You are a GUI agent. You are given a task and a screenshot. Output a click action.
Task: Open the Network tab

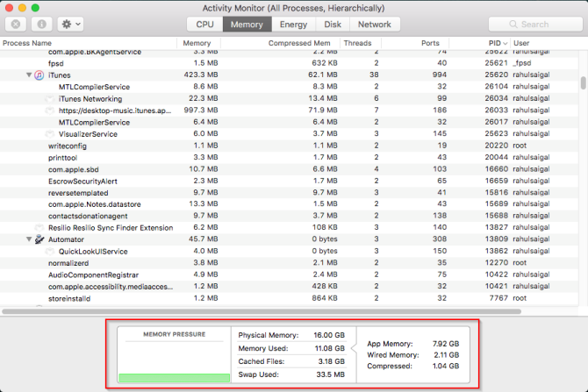(x=375, y=25)
